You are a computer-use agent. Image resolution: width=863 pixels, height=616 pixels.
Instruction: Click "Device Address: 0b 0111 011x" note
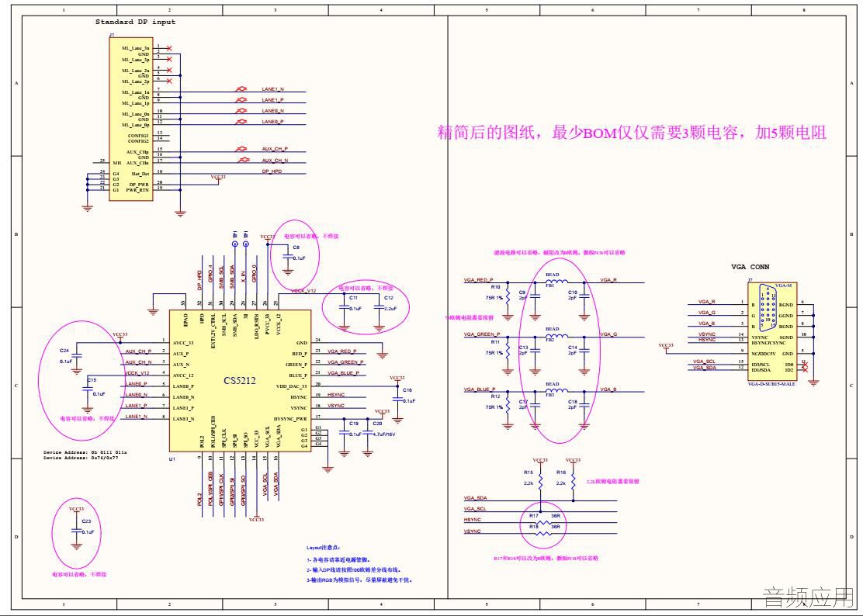coord(85,452)
